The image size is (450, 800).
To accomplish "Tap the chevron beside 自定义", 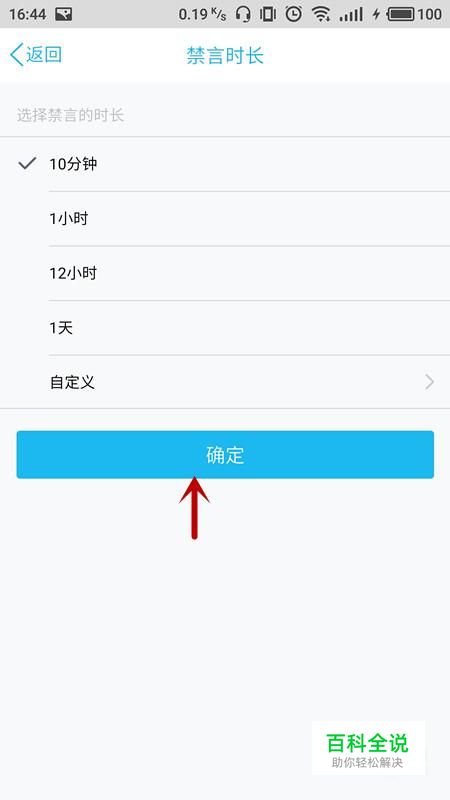I will [x=430, y=382].
